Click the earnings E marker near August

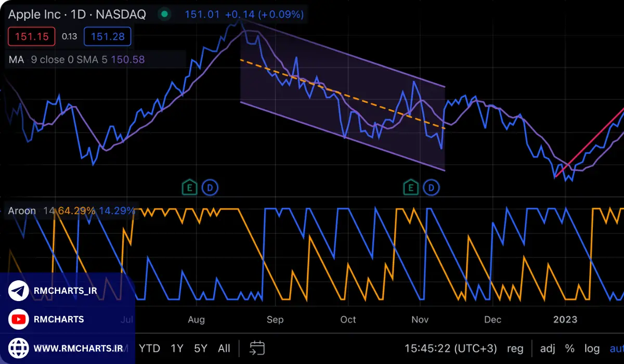tap(190, 187)
